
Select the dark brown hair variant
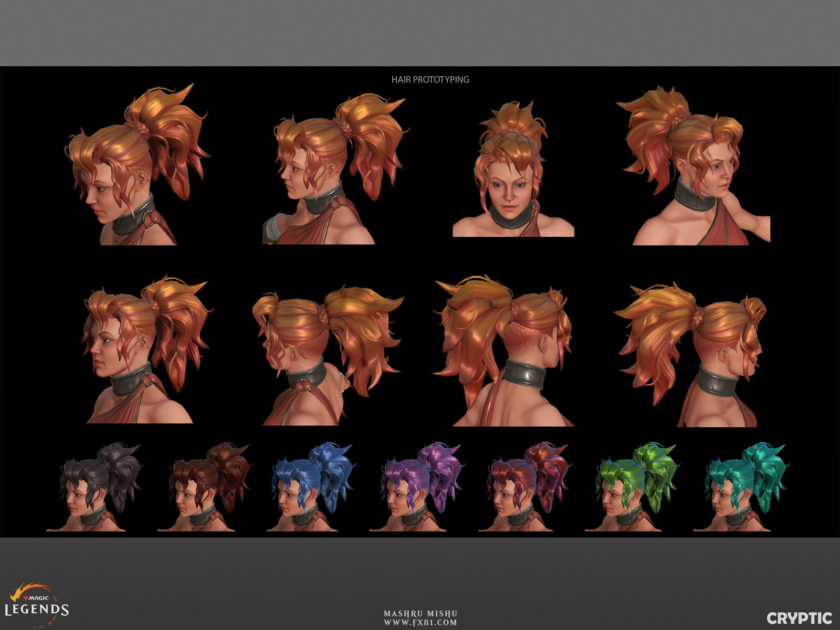[205, 487]
